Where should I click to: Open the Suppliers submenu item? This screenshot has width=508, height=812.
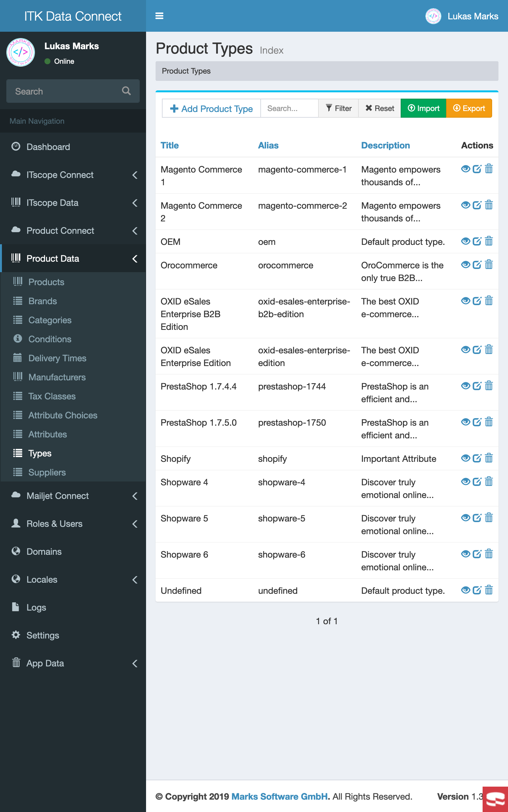click(x=73, y=472)
